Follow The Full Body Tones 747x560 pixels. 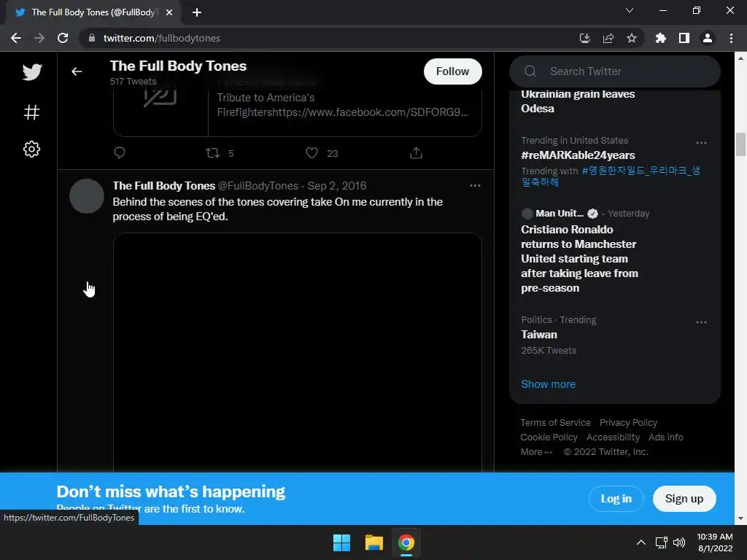pyautogui.click(x=452, y=71)
